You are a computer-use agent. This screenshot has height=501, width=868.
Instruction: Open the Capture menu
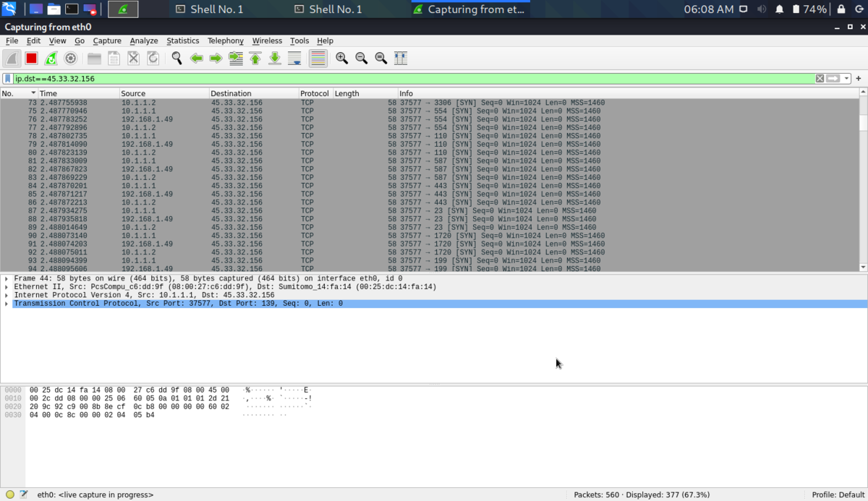[107, 41]
